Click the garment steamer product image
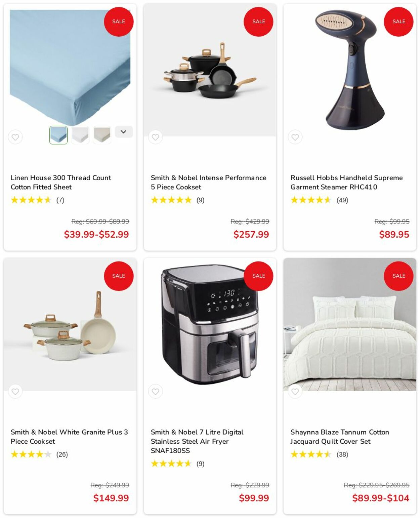Image resolution: width=420 pixels, height=518 pixels. pyautogui.click(x=350, y=70)
